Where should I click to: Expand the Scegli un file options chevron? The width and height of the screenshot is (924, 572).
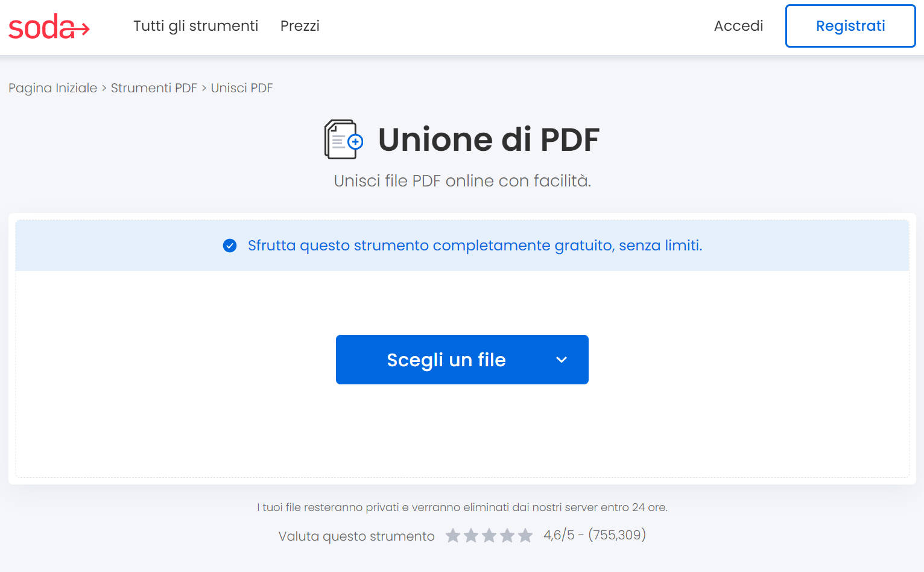tap(561, 360)
